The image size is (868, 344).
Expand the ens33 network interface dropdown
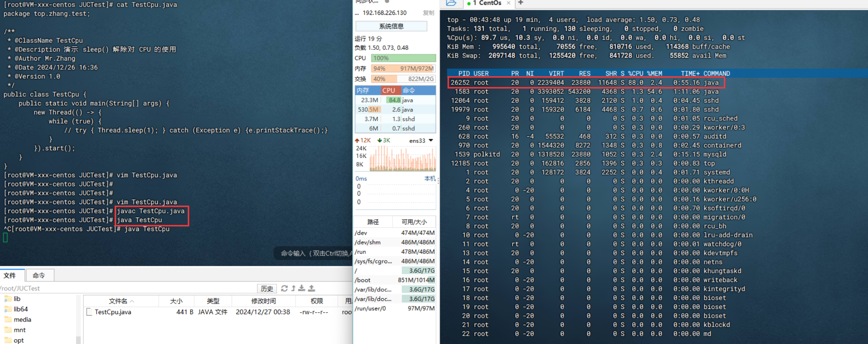tap(430, 141)
